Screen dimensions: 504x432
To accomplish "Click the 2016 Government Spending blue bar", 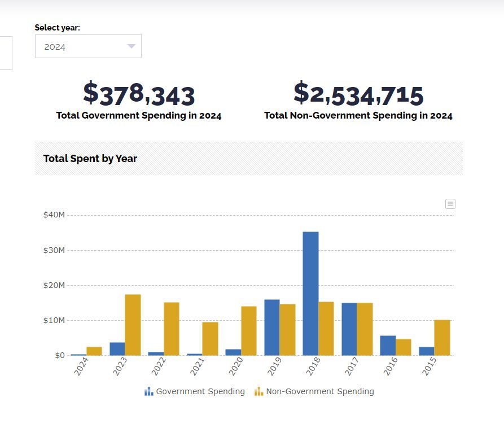I will 388,345.
